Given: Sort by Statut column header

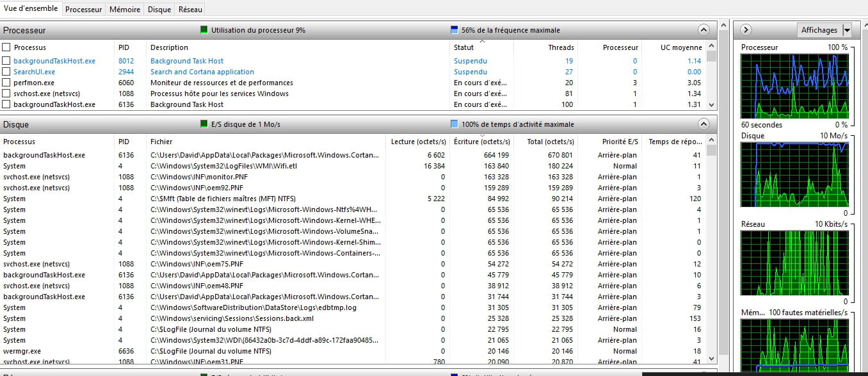Looking at the screenshot, I should 482,47.
